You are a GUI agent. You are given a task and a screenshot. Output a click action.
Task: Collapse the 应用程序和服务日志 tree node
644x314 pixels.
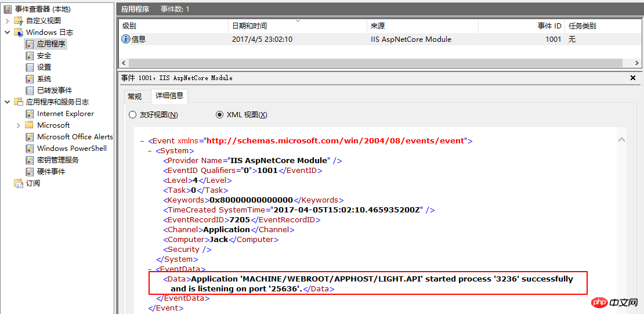click(x=8, y=102)
